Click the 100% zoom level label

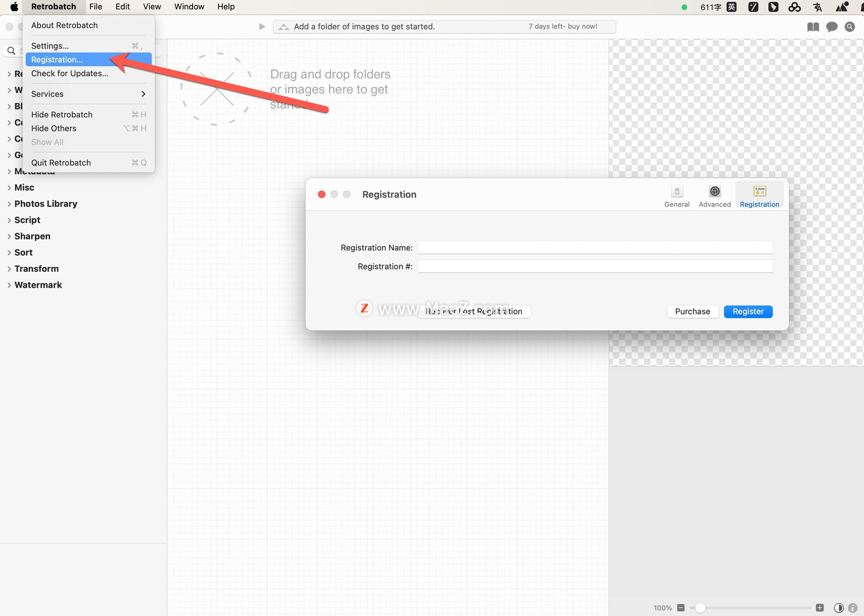point(662,608)
